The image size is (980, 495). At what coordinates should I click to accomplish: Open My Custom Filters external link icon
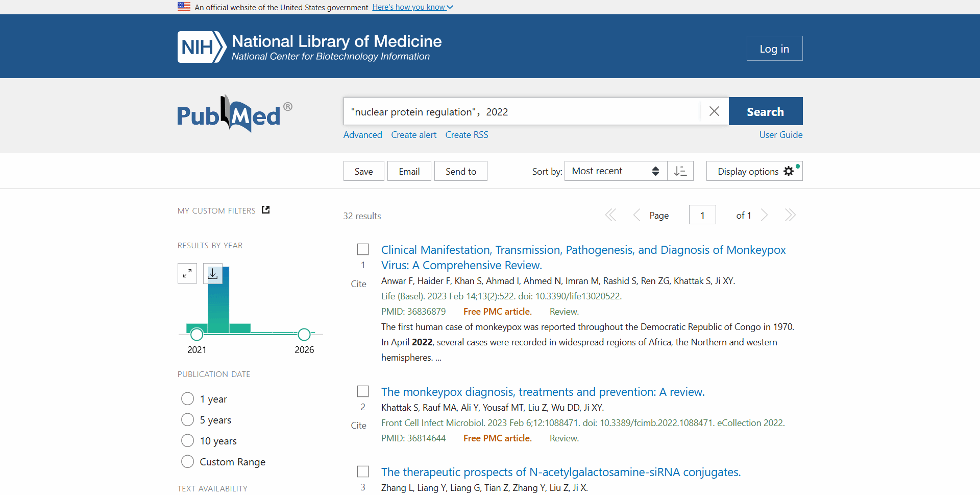[265, 210]
